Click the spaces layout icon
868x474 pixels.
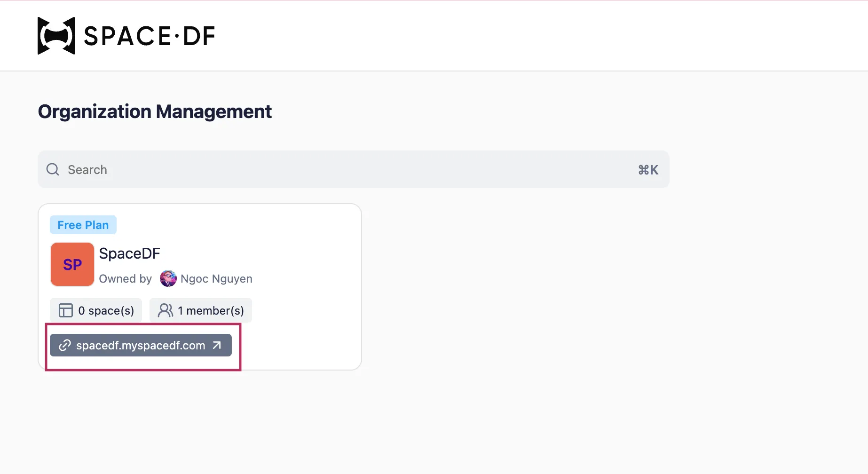tap(65, 310)
